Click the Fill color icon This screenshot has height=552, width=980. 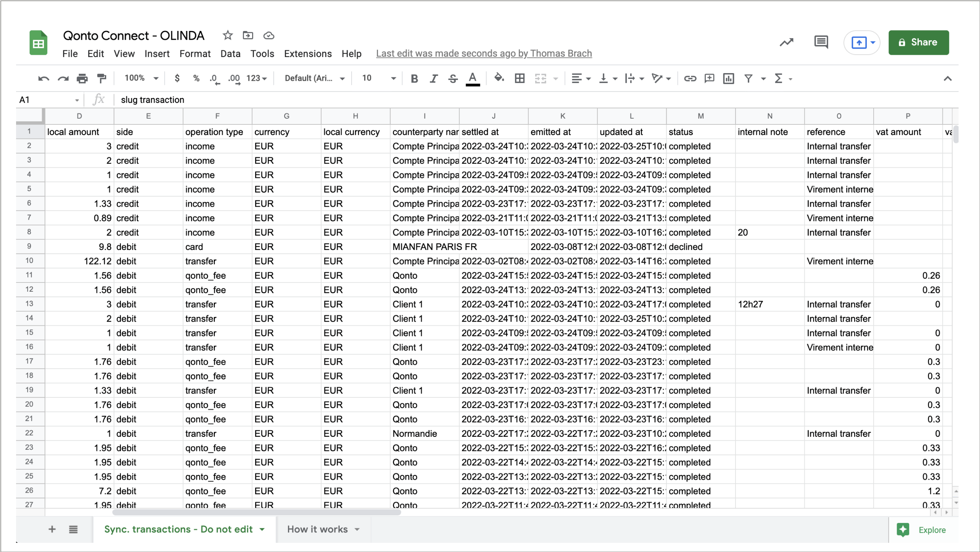tap(499, 78)
